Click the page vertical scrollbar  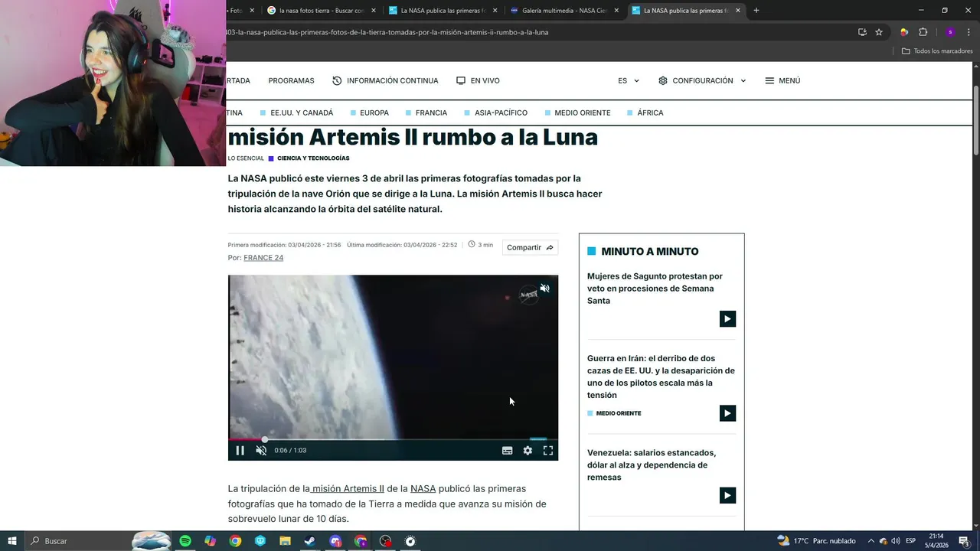976,119
